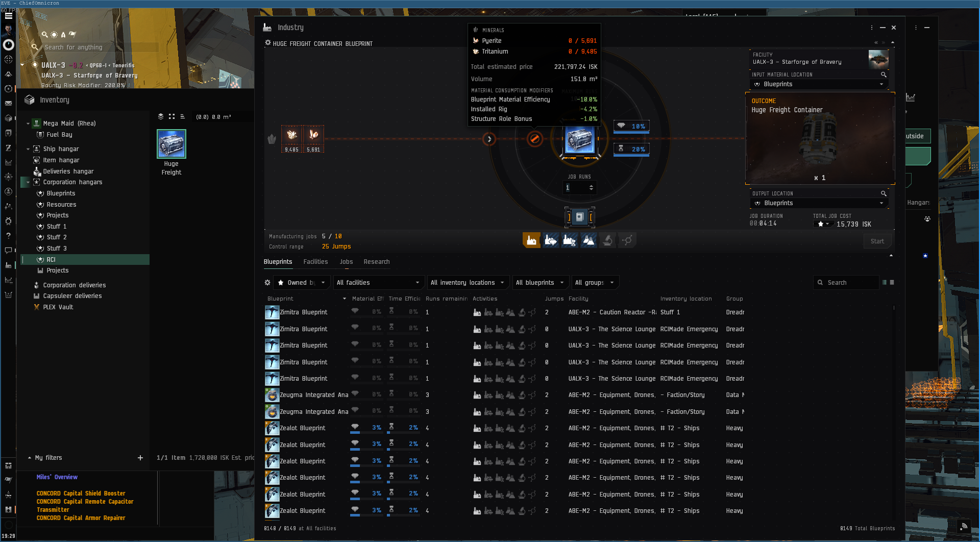980x542 pixels.
Task: Collapse the Ship hangar tree node
Action: tap(28, 149)
